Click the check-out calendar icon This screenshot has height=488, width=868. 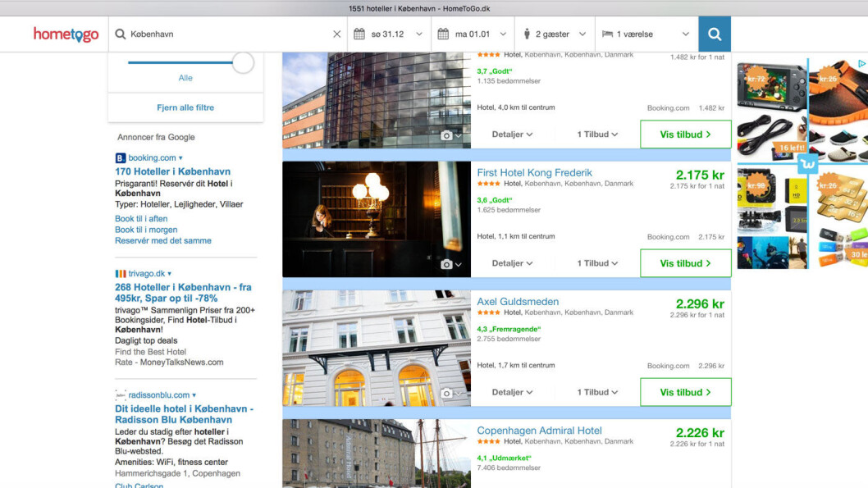443,34
